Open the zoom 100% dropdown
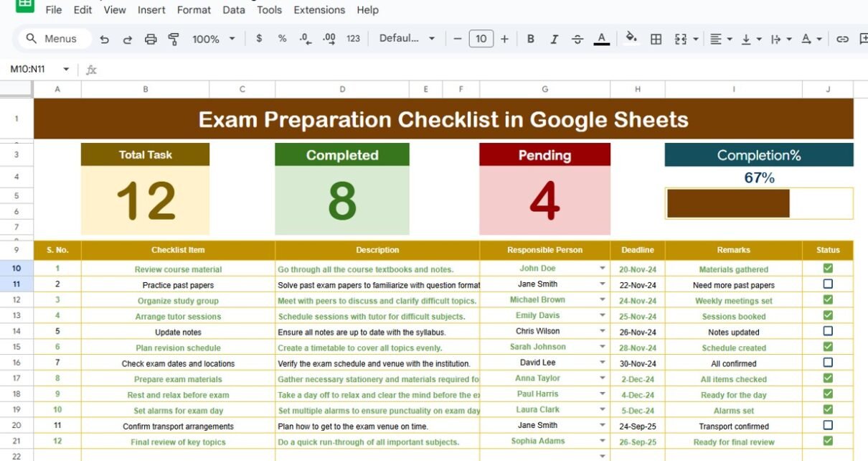The image size is (868, 461). (x=214, y=39)
